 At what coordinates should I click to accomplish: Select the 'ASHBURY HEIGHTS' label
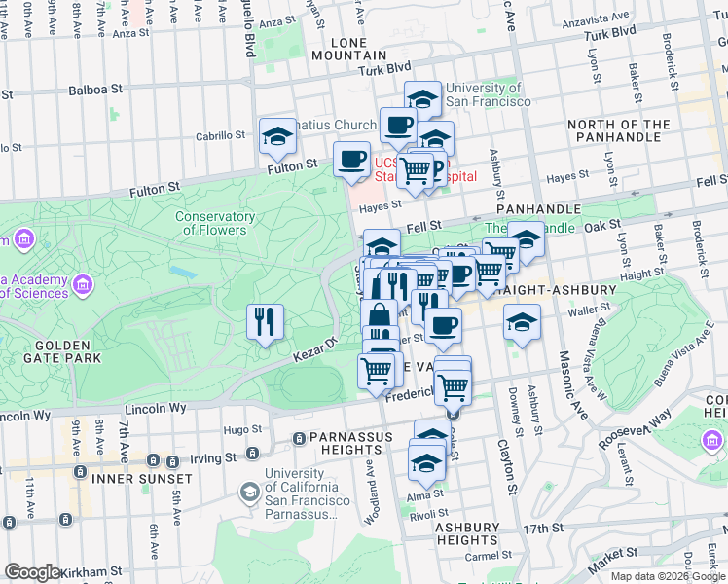pyautogui.click(x=467, y=533)
